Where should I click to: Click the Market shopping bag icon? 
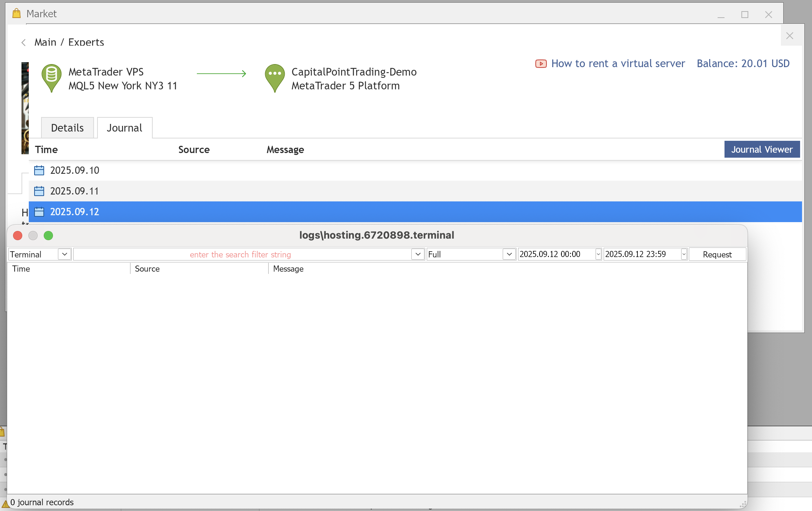tap(17, 14)
